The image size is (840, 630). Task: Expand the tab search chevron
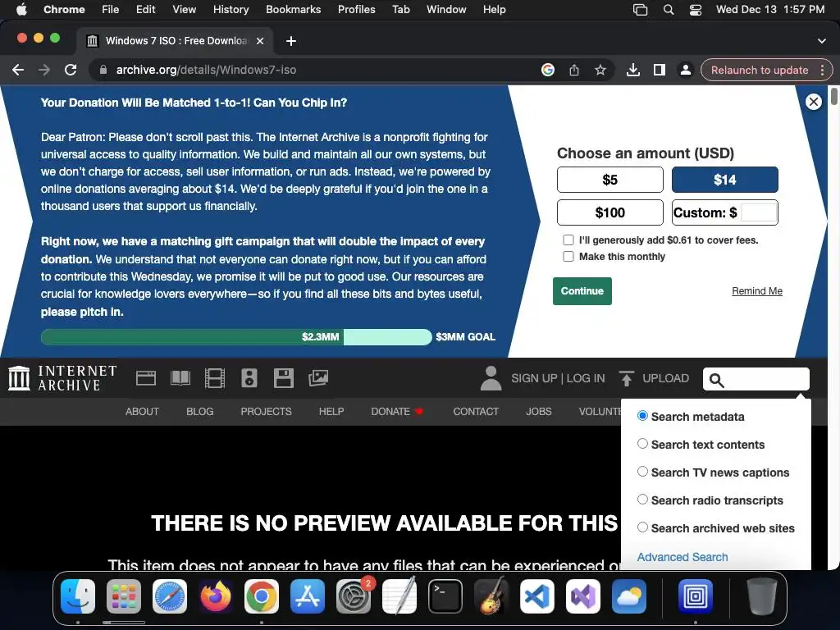(x=822, y=41)
